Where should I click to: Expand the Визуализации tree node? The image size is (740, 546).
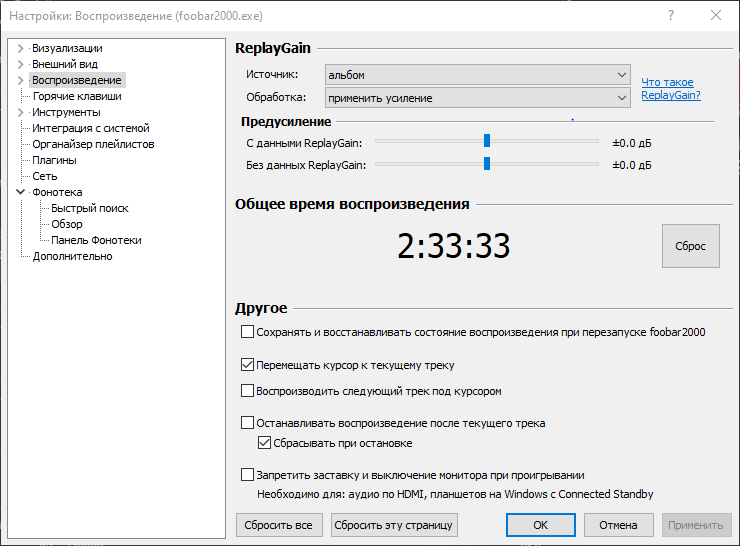21,48
